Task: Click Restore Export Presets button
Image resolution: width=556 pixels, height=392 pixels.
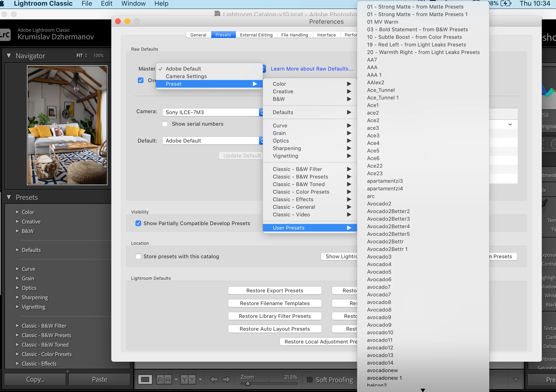Action: (x=275, y=290)
